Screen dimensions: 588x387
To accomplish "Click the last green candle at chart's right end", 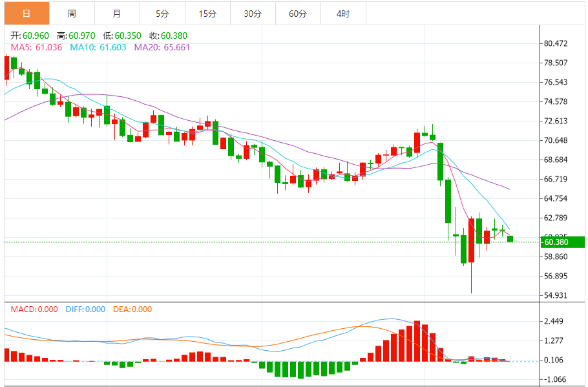I will (x=510, y=239).
